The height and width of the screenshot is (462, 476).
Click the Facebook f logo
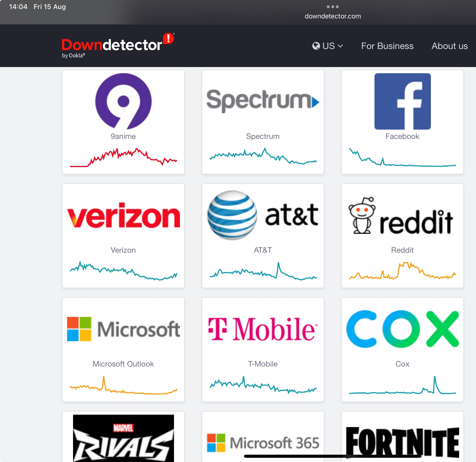click(x=402, y=101)
